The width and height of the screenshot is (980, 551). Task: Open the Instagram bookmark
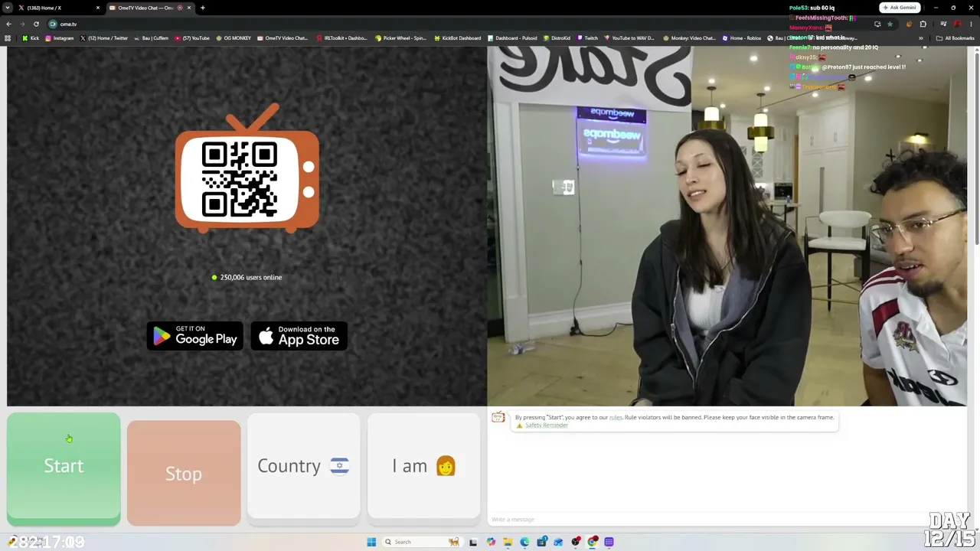tap(60, 38)
